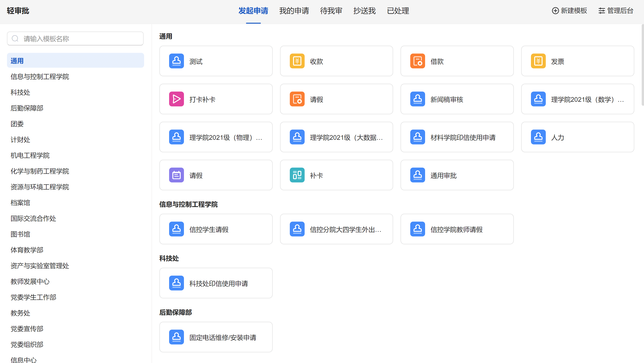644x363 pixels.
Task: Click the teal 补卡 grid icon
Action: click(x=297, y=175)
